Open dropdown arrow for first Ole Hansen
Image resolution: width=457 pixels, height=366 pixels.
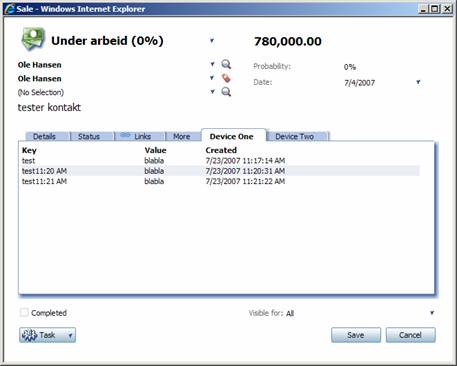[212, 64]
